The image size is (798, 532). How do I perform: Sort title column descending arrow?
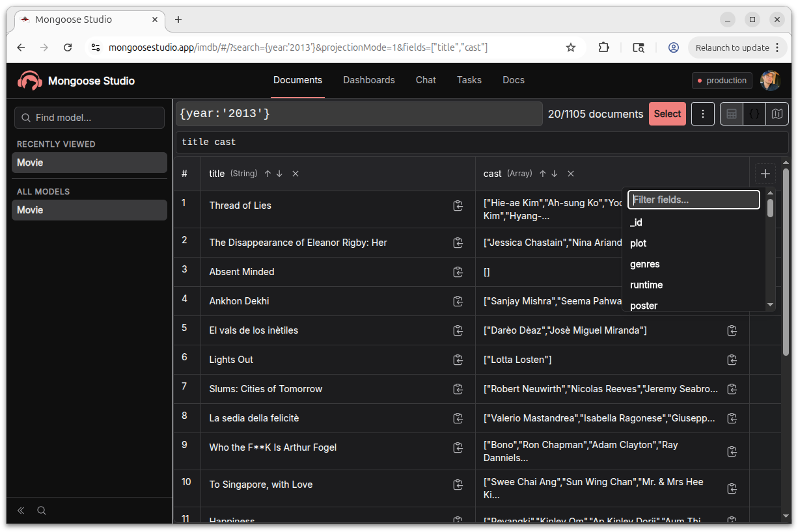pyautogui.click(x=279, y=174)
